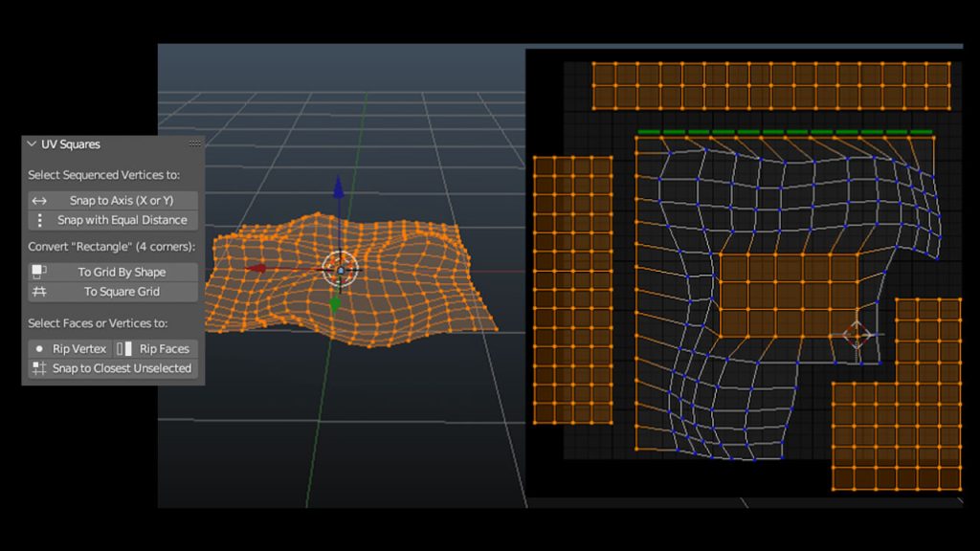Image resolution: width=980 pixels, height=551 pixels.
Task: Click the green Y-axis gizmo arrow
Action: tap(335, 303)
